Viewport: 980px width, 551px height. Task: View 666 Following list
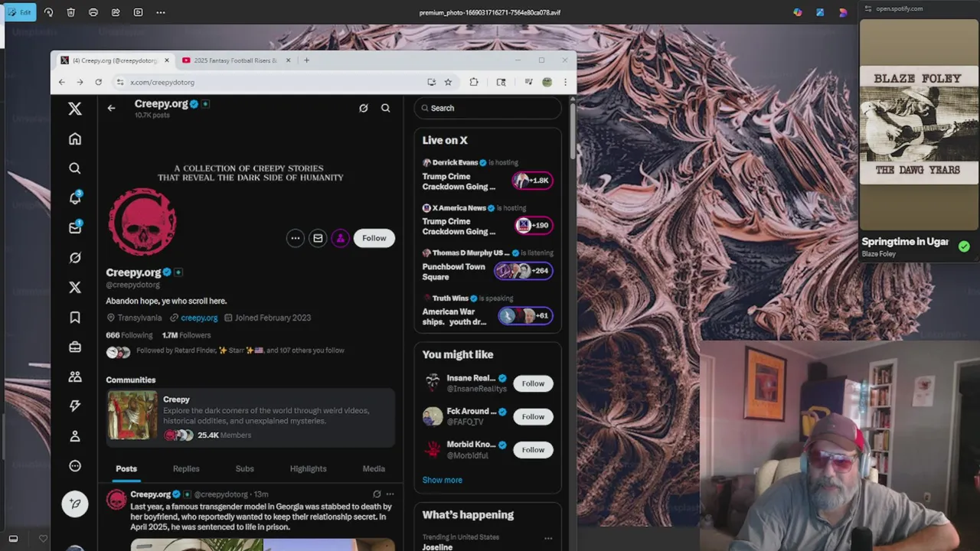pyautogui.click(x=129, y=335)
